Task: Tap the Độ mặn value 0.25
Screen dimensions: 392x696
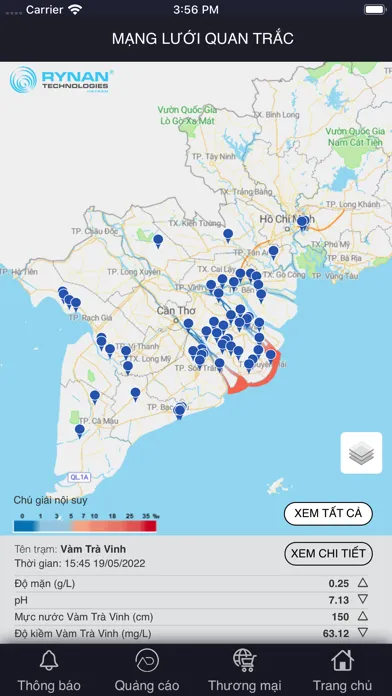Action: 339,583
